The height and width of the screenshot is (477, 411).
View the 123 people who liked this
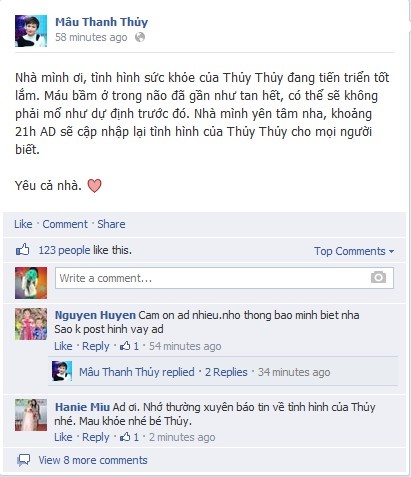tap(64, 250)
